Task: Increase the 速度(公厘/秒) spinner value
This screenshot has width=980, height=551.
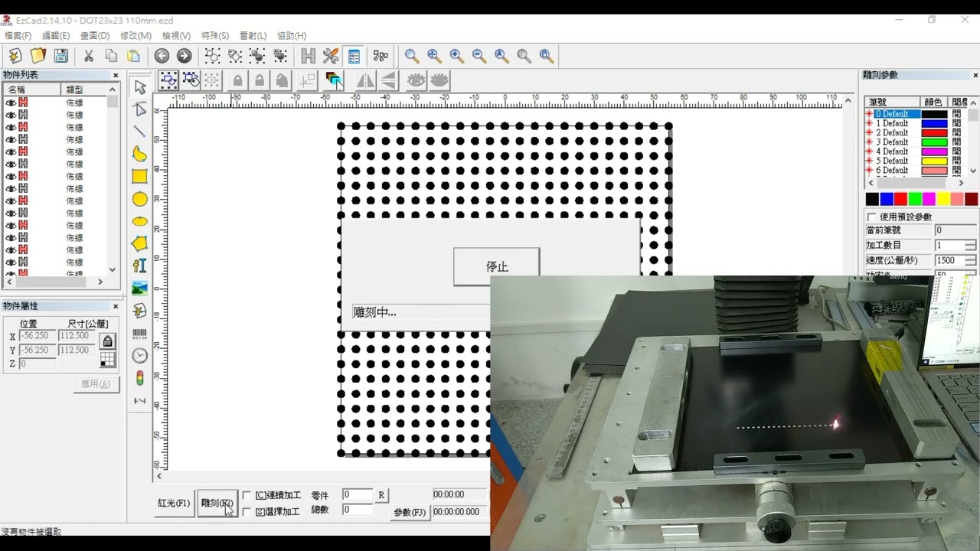Action: coord(971,257)
